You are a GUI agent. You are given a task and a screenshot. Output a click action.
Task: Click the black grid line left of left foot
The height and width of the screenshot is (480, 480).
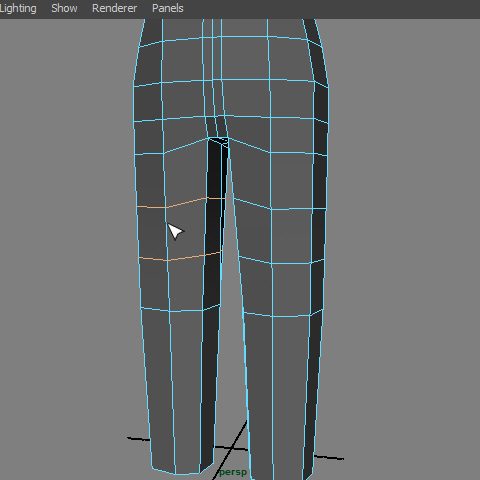tap(139, 439)
